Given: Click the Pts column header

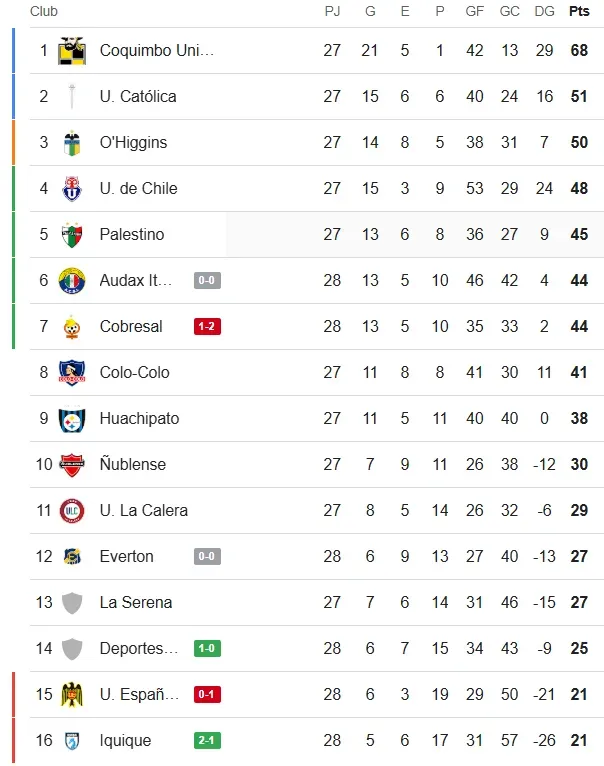Looking at the screenshot, I should (x=579, y=11).
